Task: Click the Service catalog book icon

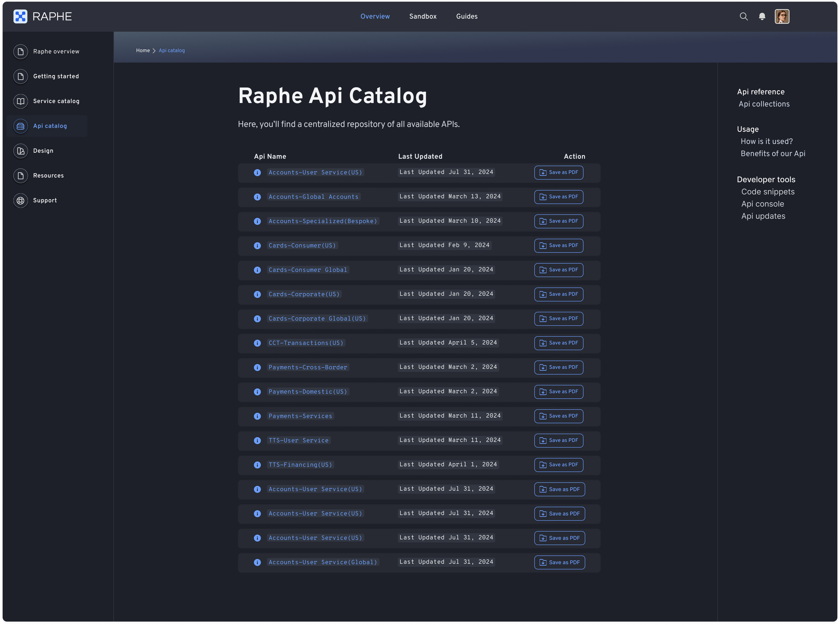Action: click(x=21, y=101)
